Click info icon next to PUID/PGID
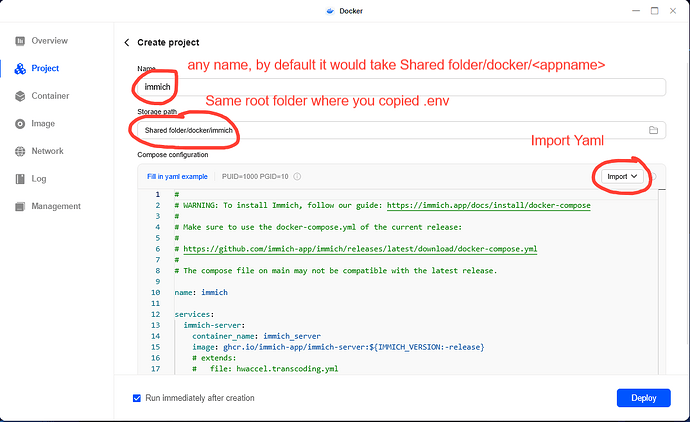690x422 pixels. [x=296, y=177]
